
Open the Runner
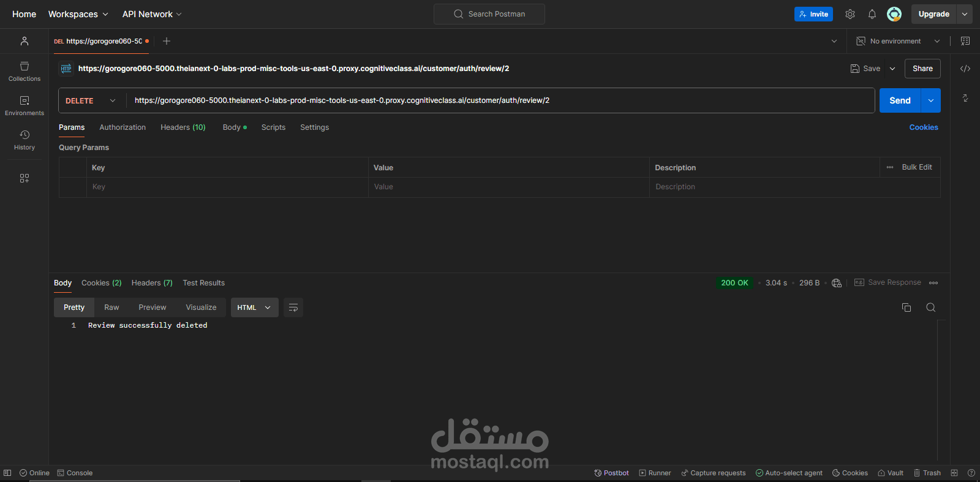[x=655, y=473]
